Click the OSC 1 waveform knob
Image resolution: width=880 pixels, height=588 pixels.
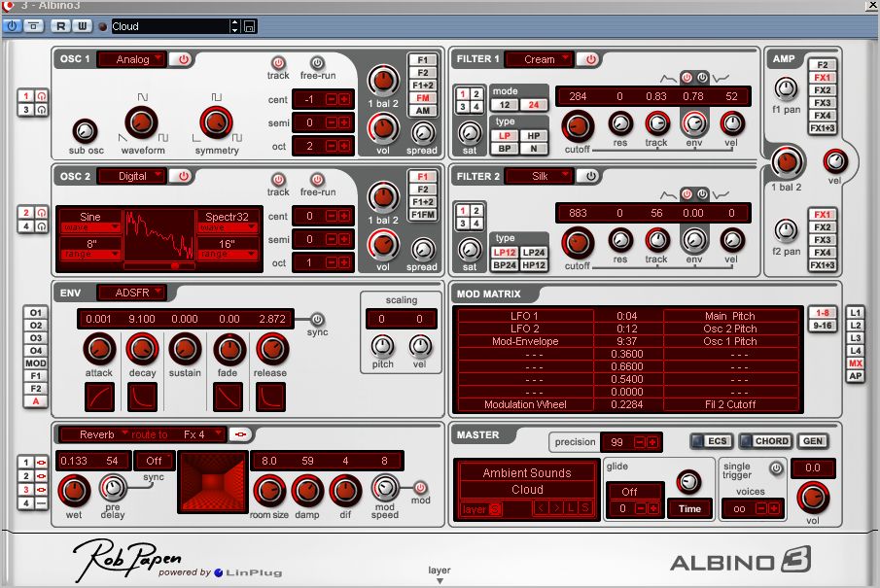point(141,122)
